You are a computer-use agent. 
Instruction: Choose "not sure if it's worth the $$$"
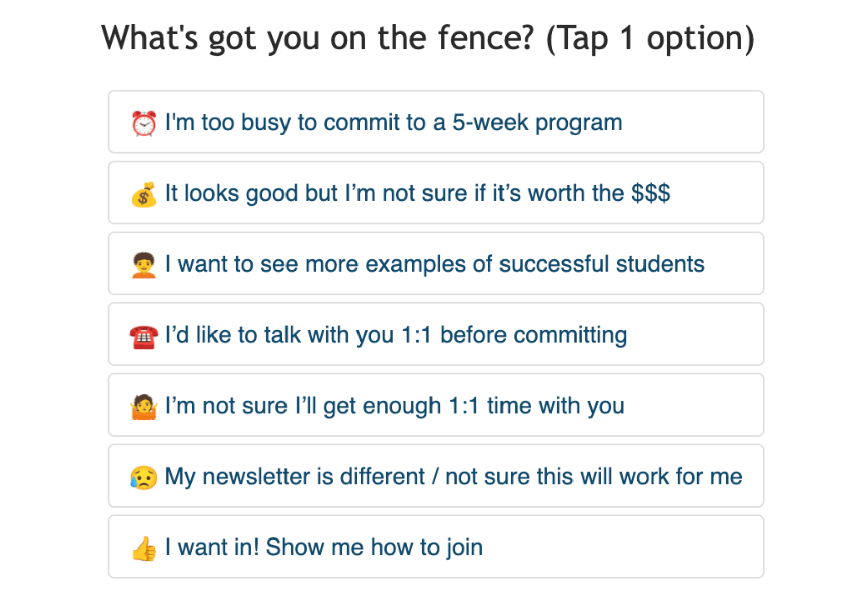pos(417,193)
